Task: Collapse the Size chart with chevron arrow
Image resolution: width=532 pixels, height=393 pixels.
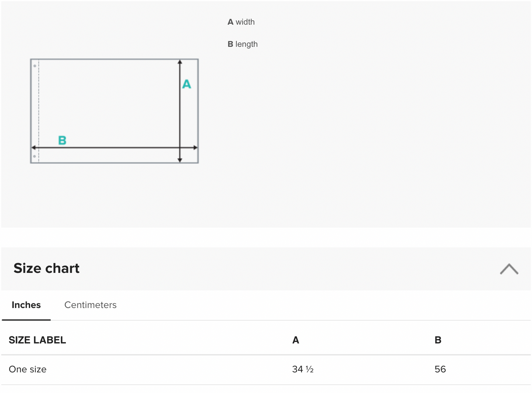Action: [509, 269]
